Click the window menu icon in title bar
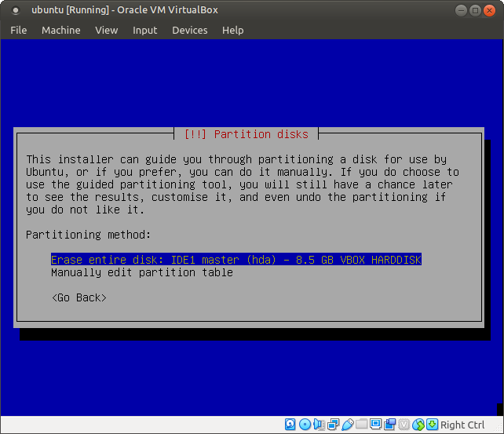 (16, 10)
